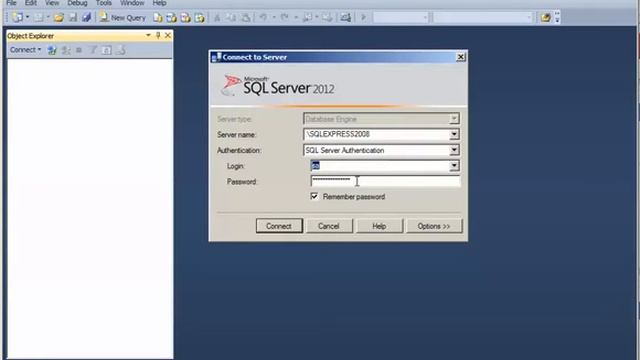Click the Analysis Services DMX Query icon
This screenshot has width=640, height=360.
[x=185, y=18]
